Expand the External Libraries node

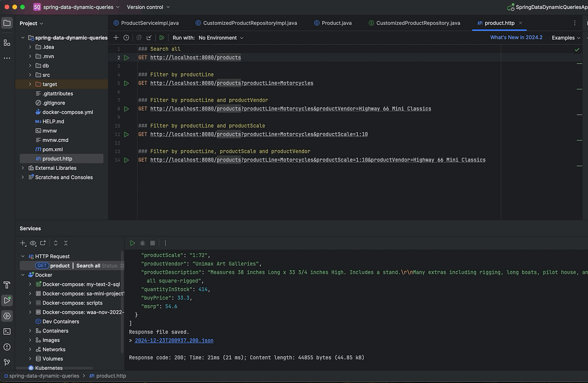click(23, 168)
